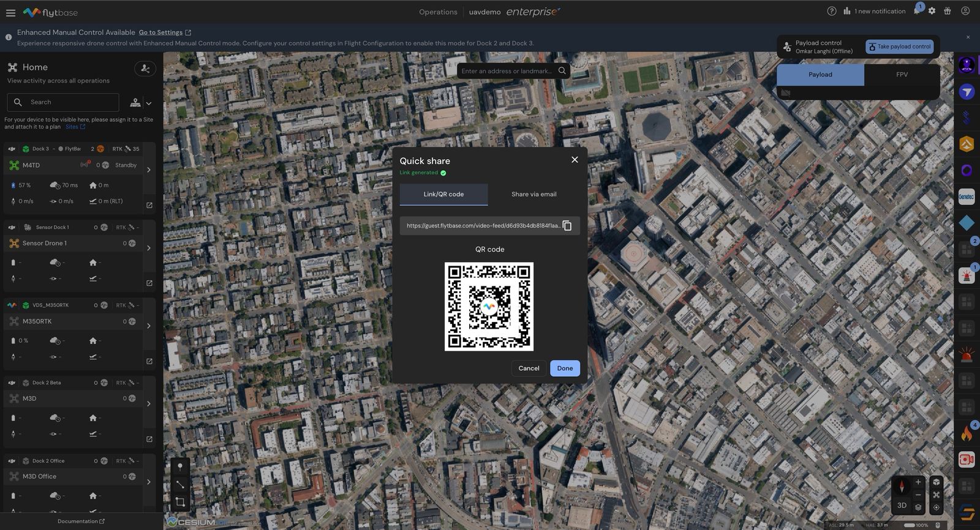Select the map area polygon tool
Viewport: 980px width, 530px height.
point(180,502)
